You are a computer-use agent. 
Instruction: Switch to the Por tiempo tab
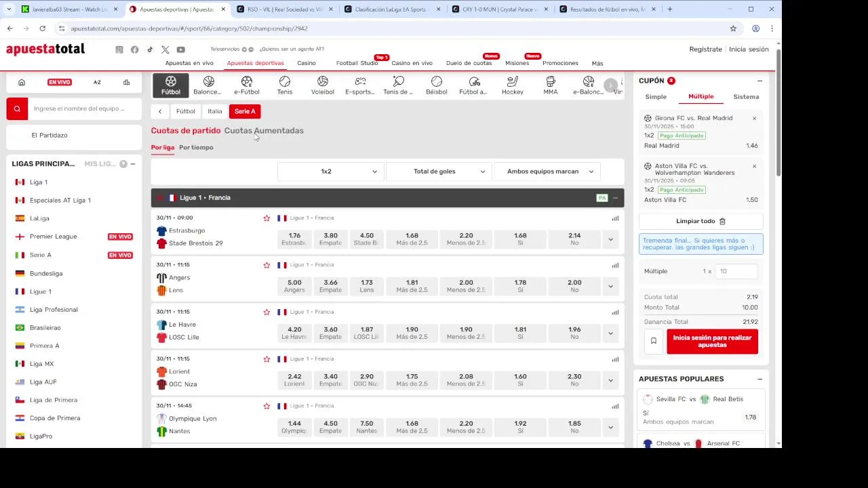point(196,147)
